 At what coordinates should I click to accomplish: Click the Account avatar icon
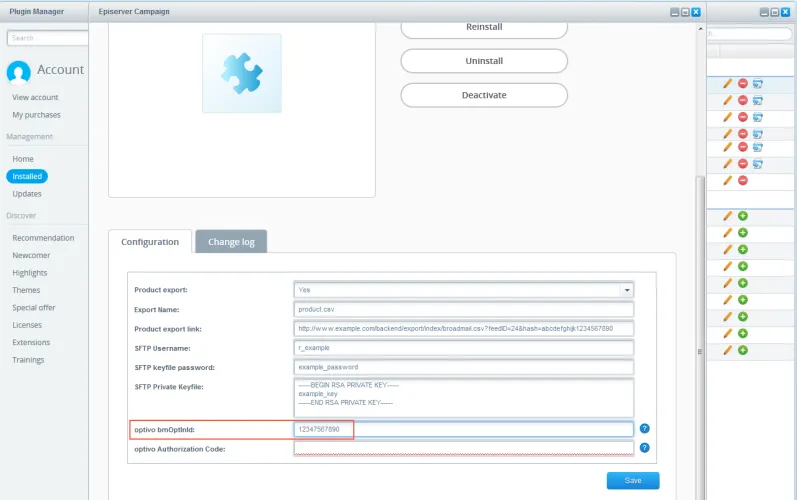tap(18, 72)
